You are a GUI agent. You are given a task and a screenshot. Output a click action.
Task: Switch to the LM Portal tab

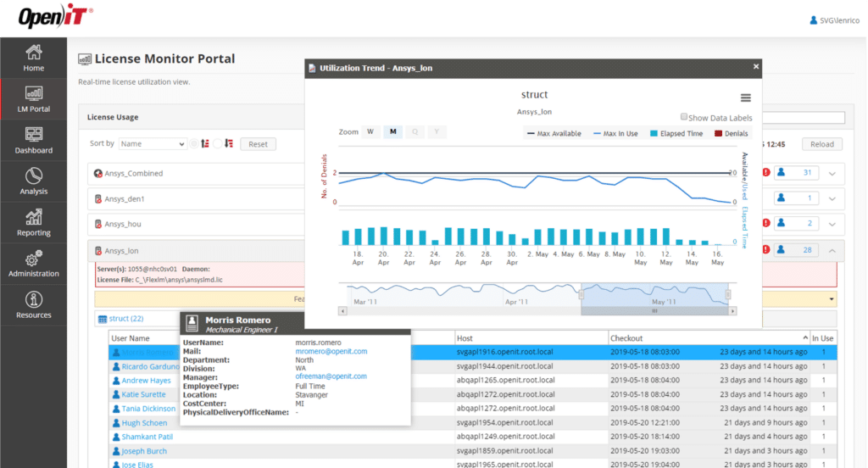tap(34, 99)
